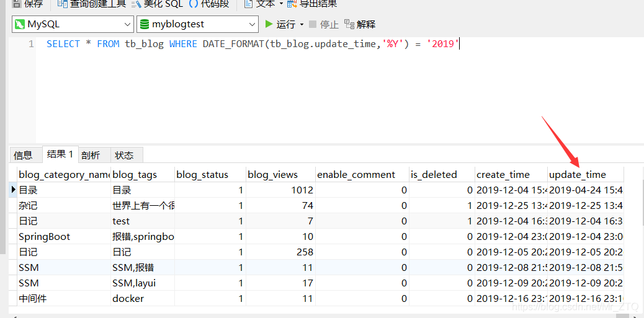
Task: Click the Stop (停止) button
Action: [324, 24]
